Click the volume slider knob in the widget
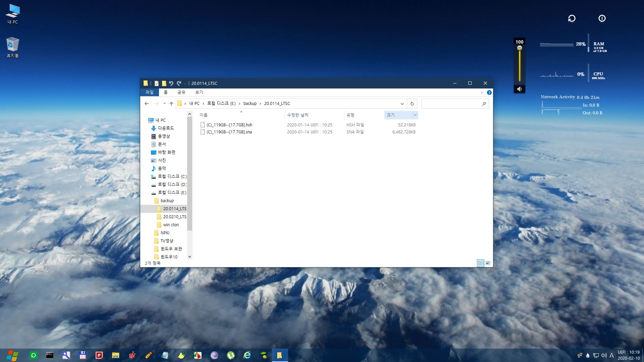 tap(520, 48)
